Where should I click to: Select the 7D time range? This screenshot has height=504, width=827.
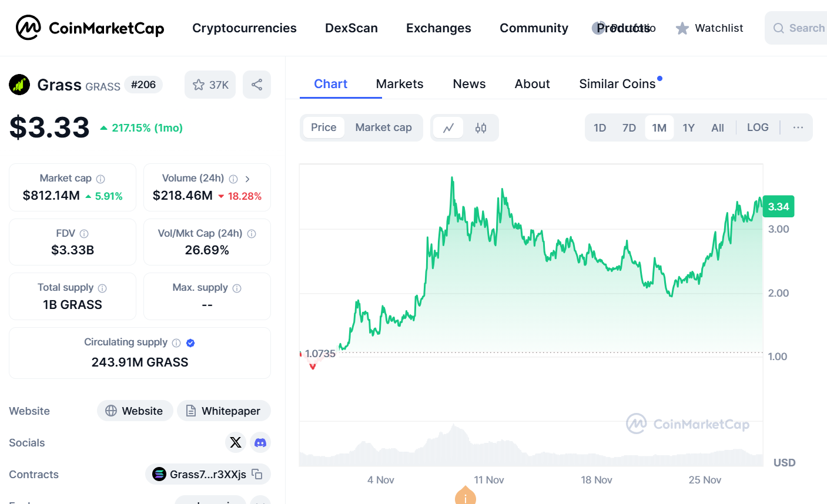pyautogui.click(x=629, y=127)
